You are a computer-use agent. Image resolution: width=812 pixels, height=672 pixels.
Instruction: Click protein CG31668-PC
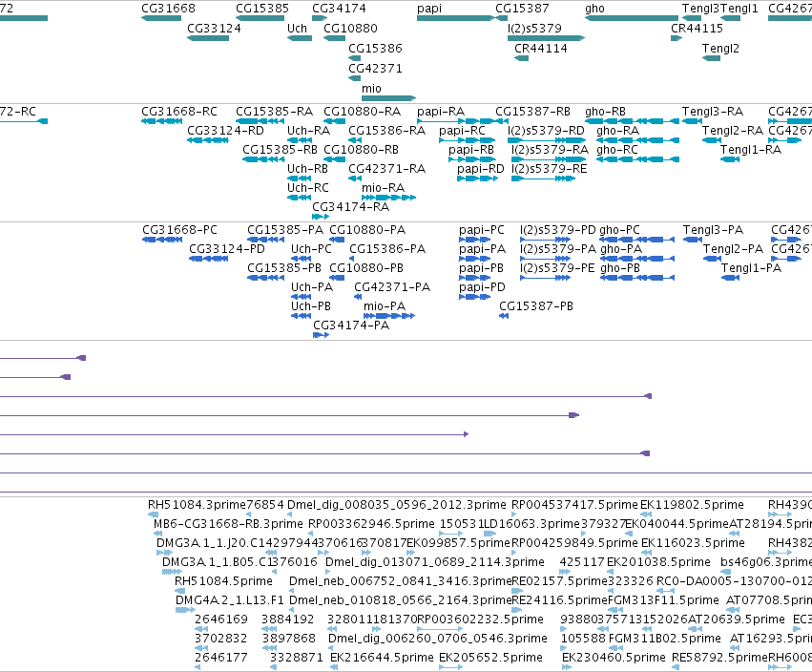(179, 230)
